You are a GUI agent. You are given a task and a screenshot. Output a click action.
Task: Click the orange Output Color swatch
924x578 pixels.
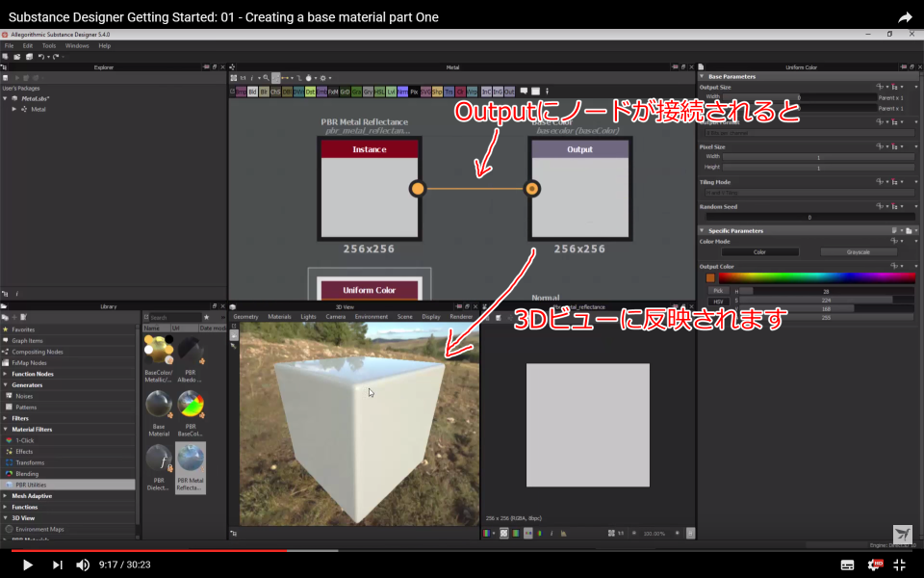(710, 277)
